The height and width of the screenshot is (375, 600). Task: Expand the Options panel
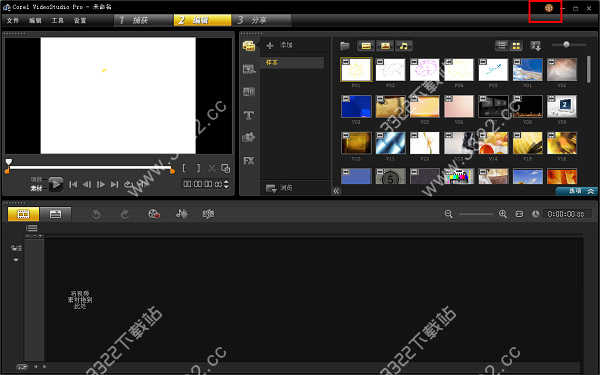click(578, 191)
